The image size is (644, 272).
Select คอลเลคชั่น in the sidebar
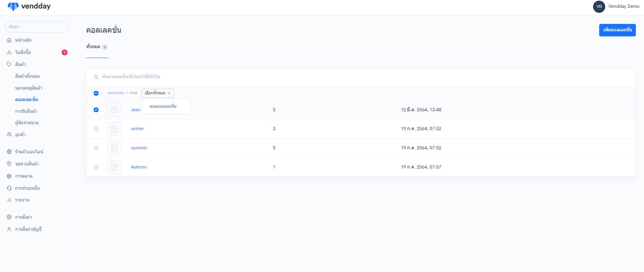coord(27,99)
